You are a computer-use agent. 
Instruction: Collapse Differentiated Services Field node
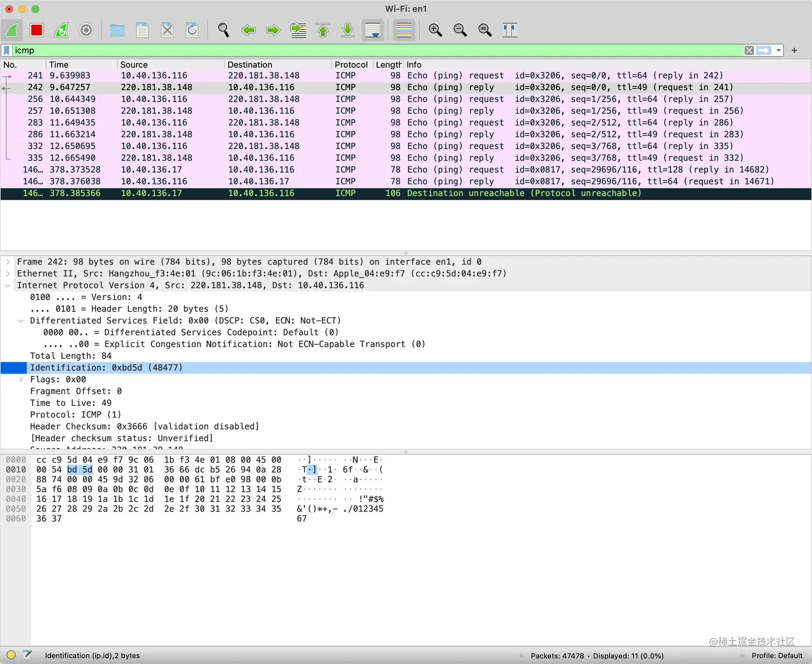[x=21, y=321]
